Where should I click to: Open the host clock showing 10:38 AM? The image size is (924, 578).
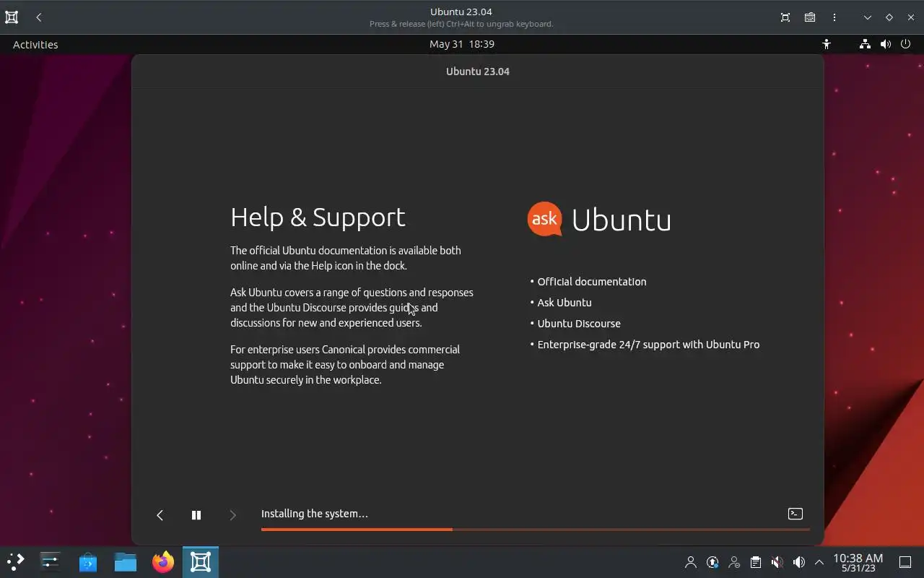(858, 562)
